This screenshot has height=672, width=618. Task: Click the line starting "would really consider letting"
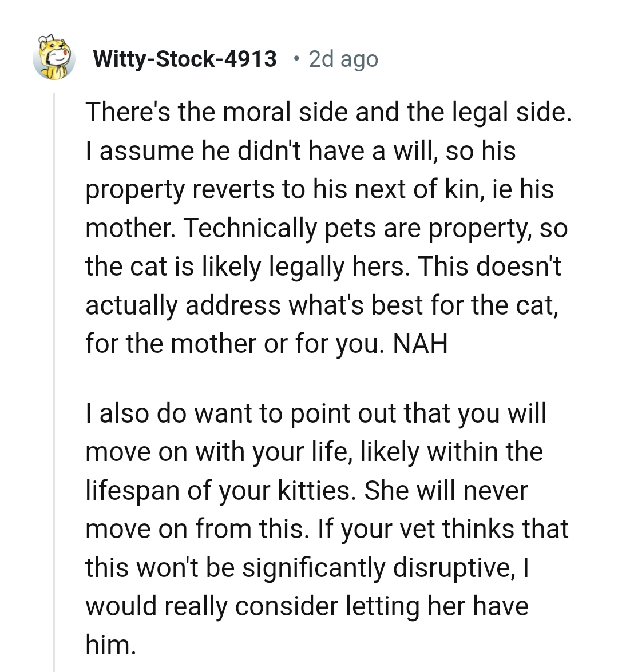coord(307,606)
